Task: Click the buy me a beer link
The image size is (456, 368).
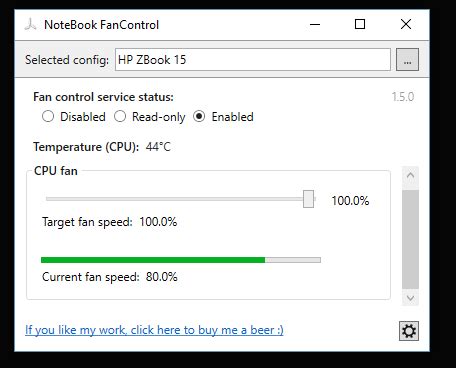Action: click(x=154, y=330)
